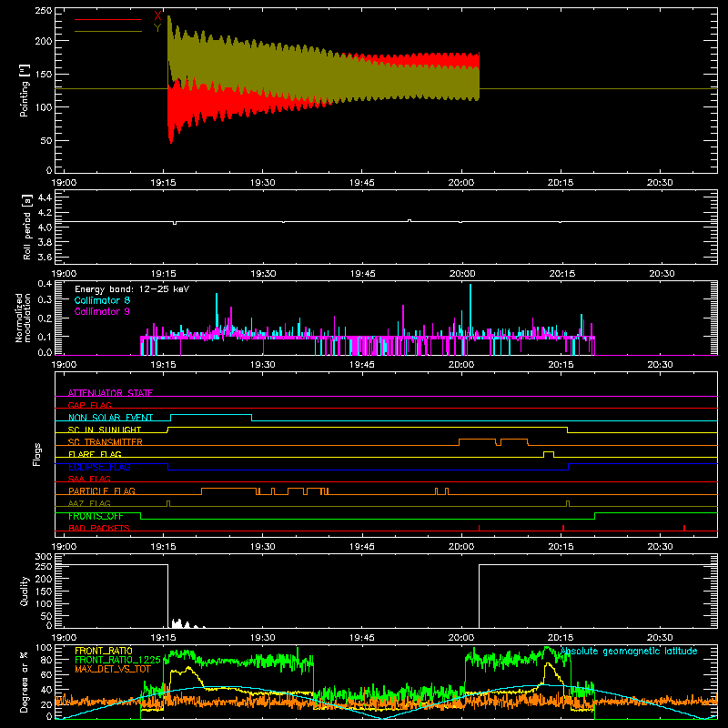Click the first raised SC_TRANSMITTER pulse

[477, 442]
